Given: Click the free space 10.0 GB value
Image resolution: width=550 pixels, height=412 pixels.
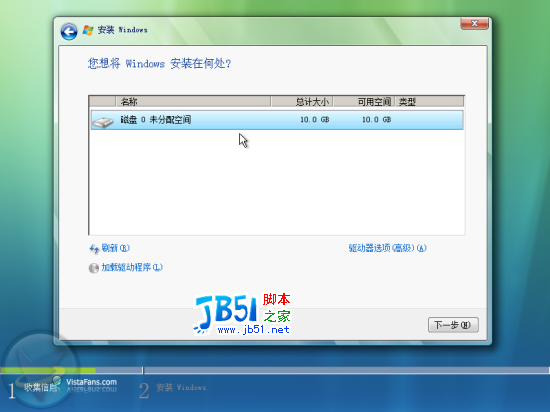Looking at the screenshot, I should [376, 120].
